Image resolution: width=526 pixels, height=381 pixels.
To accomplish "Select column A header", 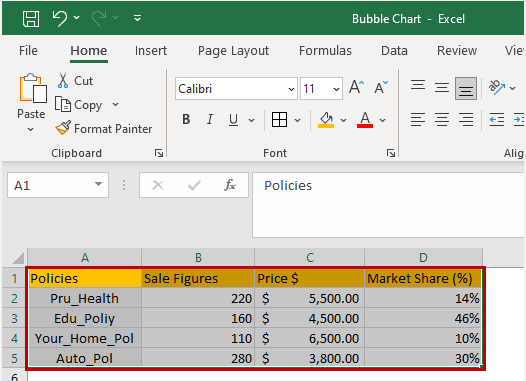I will point(85,258).
